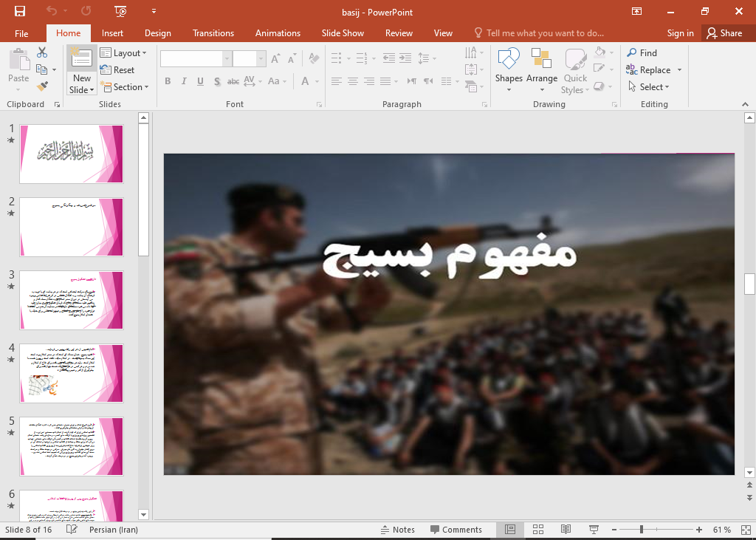Click the zoom slider handle

tap(642, 530)
